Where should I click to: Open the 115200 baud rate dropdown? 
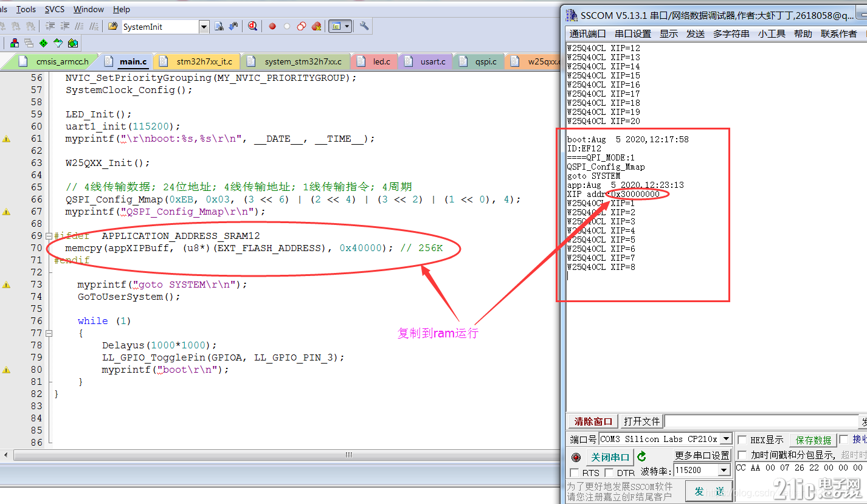[724, 470]
